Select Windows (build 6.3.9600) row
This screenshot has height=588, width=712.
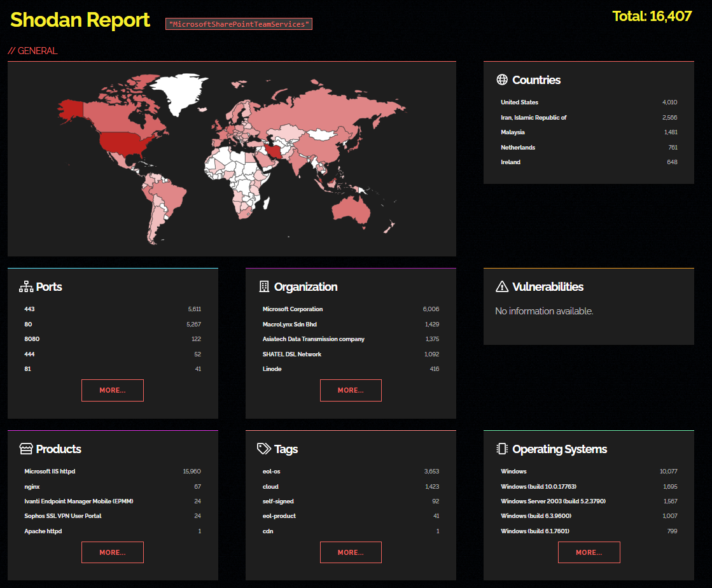tap(589, 516)
